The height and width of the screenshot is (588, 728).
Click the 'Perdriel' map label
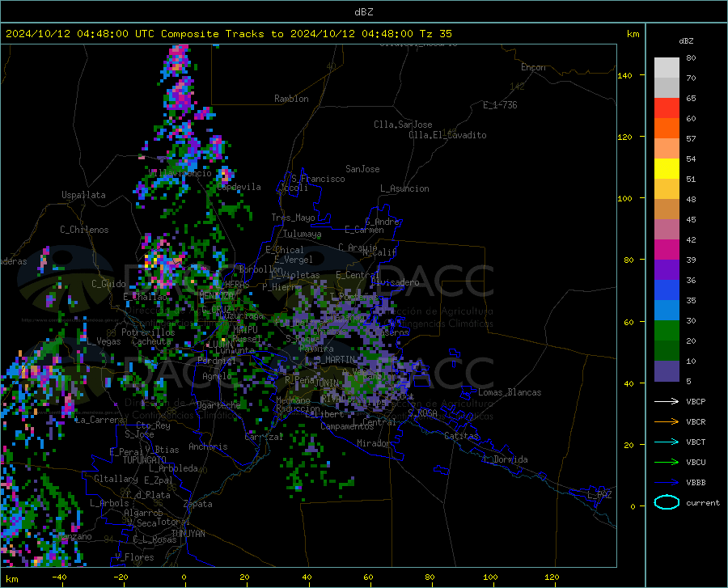coord(217,361)
